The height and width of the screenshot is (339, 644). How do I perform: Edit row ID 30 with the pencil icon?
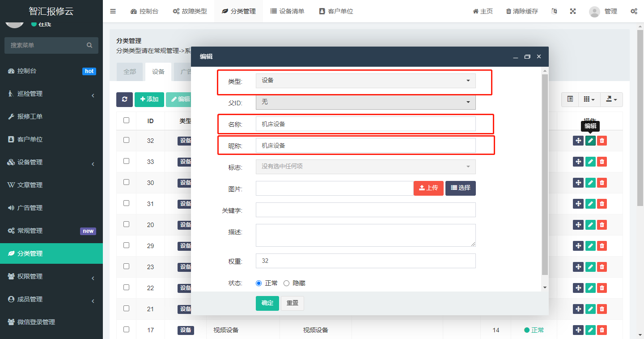click(x=590, y=183)
